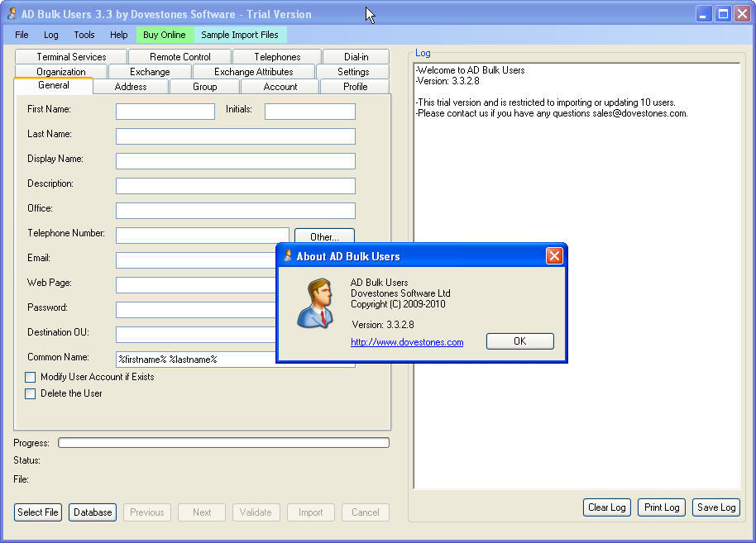This screenshot has width=756, height=543.
Task: Click the Telephone Number input field
Action: click(203, 235)
